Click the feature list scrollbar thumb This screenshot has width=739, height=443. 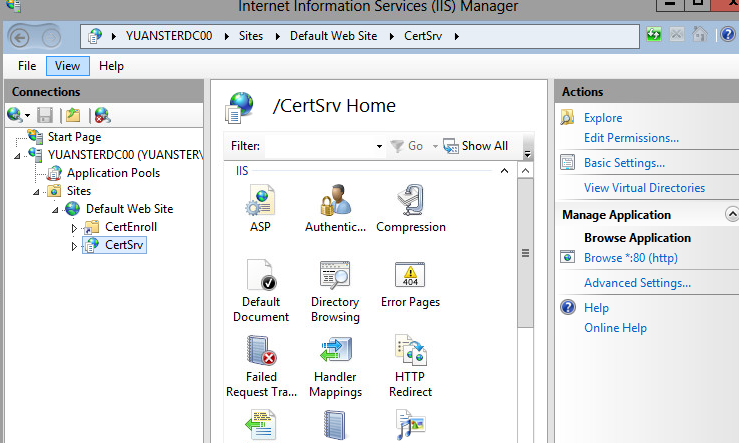click(x=526, y=253)
